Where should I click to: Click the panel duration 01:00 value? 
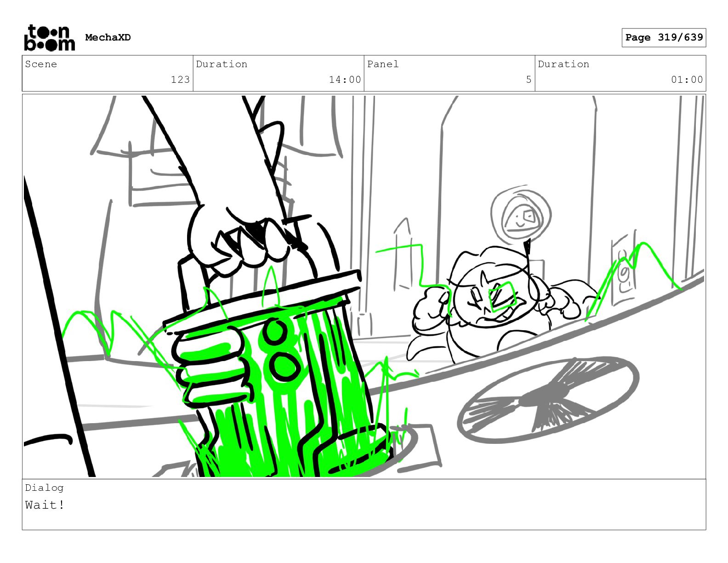pyautogui.click(x=687, y=80)
